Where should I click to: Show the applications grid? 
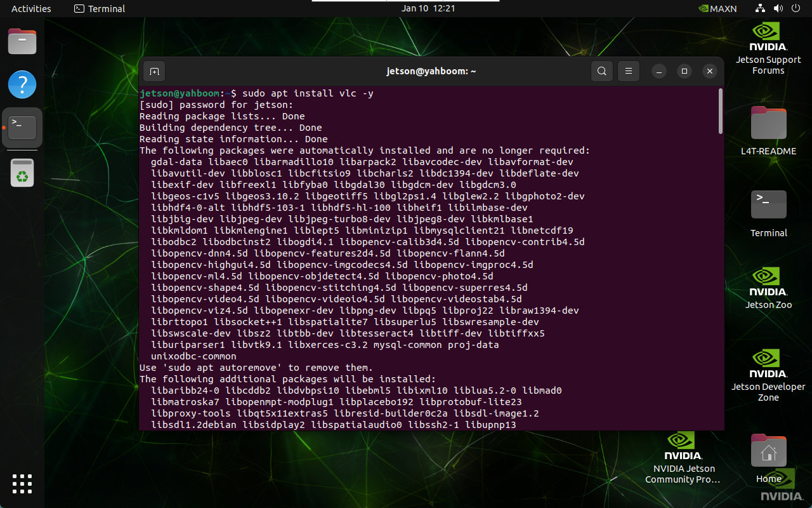tap(22, 483)
